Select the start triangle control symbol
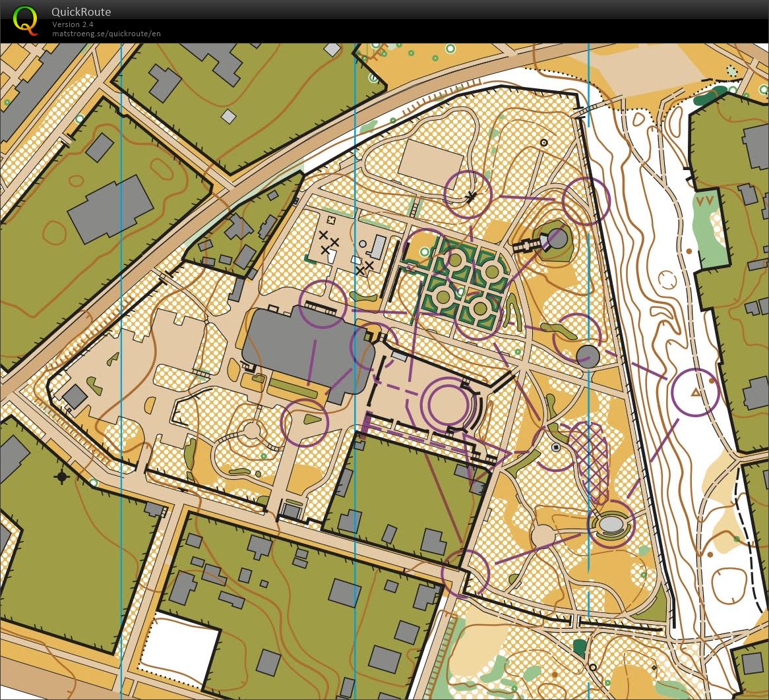 tap(695, 393)
